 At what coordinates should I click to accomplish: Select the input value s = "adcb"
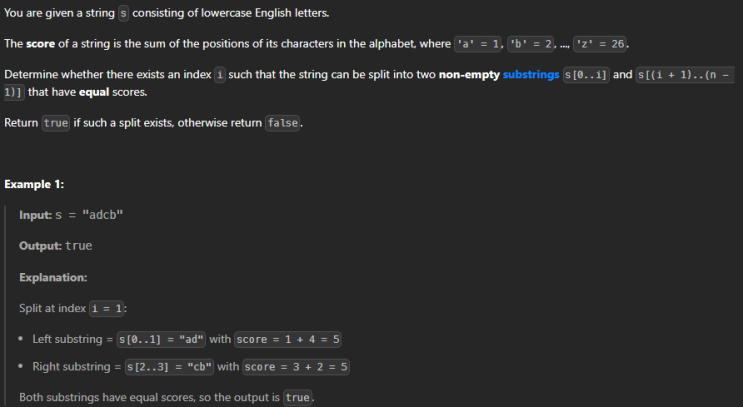click(89, 215)
